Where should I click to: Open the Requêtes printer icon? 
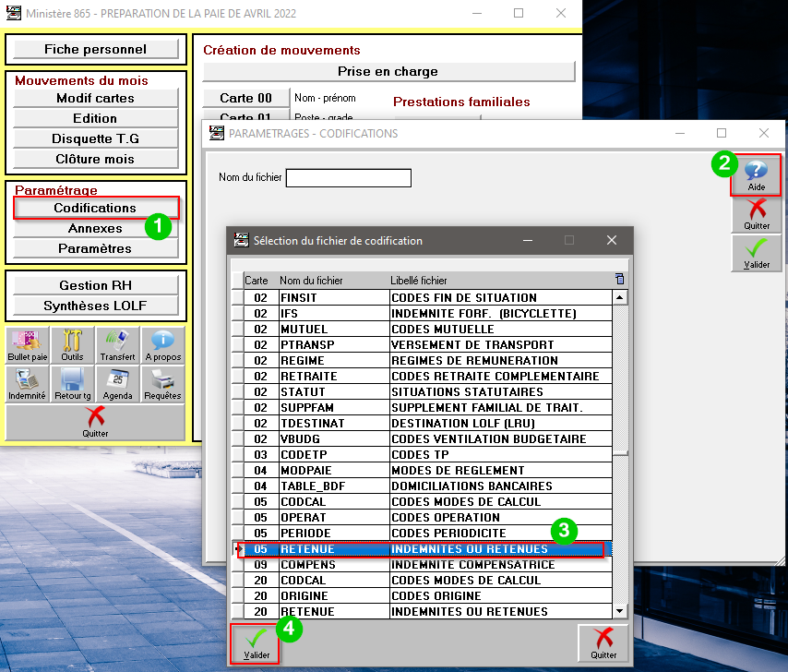pos(163,384)
